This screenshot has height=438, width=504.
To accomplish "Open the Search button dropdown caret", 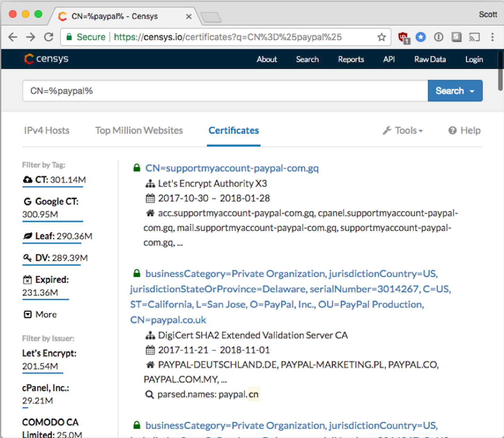I will click(x=472, y=91).
